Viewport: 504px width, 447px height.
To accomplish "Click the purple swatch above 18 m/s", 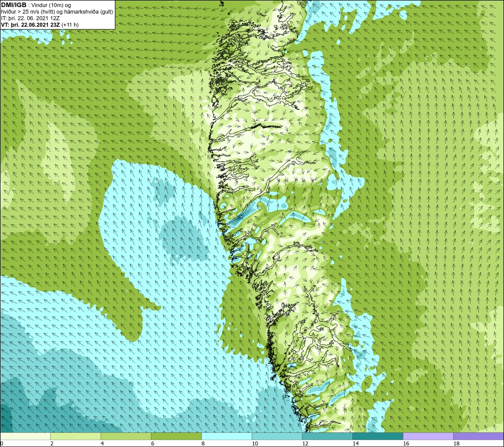I will click(x=478, y=436).
